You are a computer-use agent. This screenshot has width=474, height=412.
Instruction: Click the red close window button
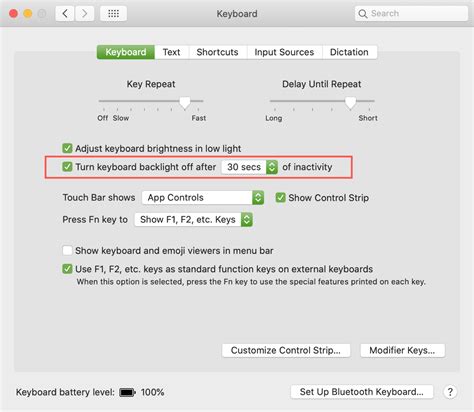coord(13,14)
